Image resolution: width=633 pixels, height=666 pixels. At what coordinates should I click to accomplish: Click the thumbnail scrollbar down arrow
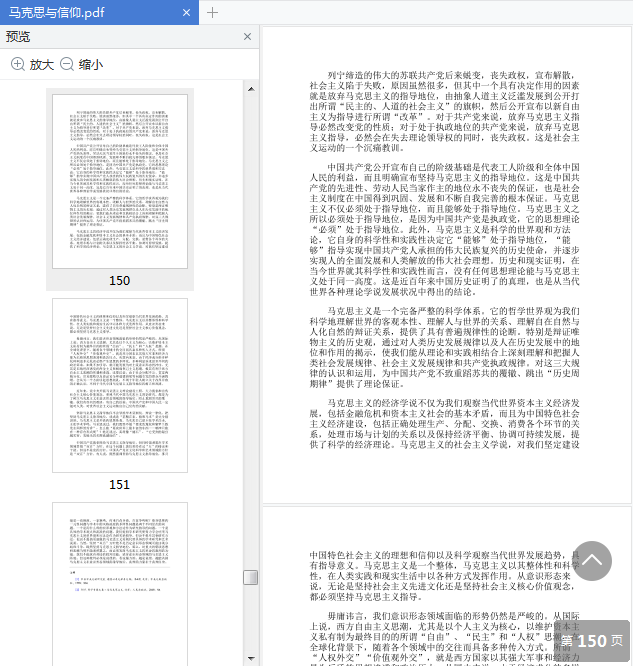click(251, 658)
